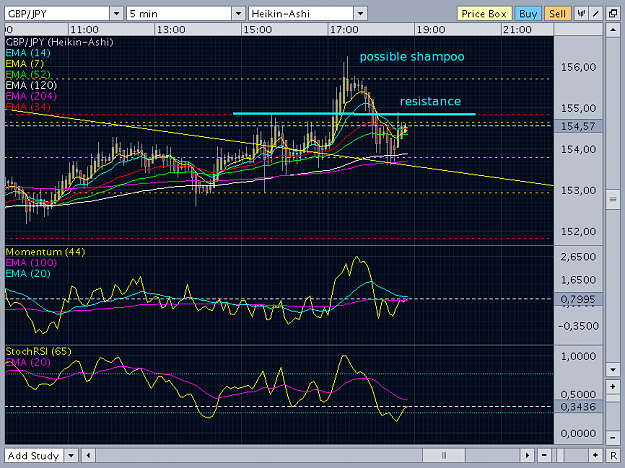Click the vertical zoom plus button

pyautogui.click(x=612, y=386)
